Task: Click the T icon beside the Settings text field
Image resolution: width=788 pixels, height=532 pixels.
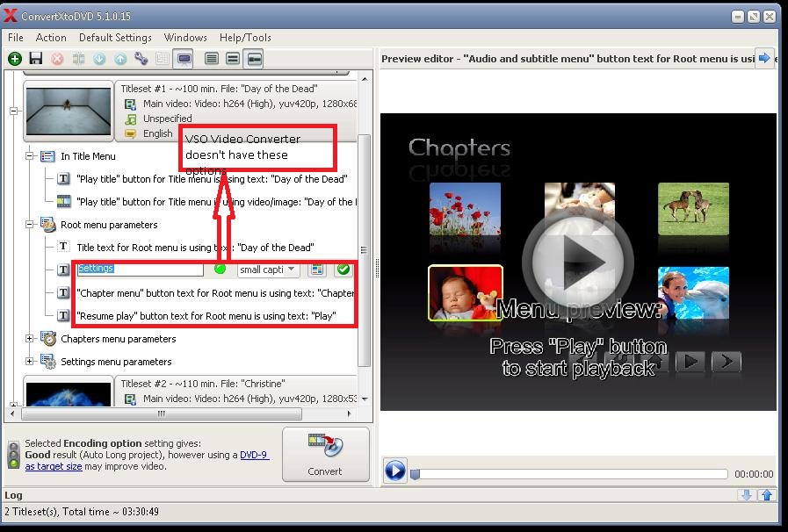Action: [x=63, y=270]
